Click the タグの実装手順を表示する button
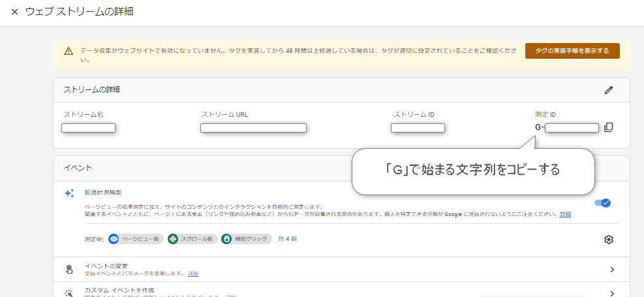 tap(572, 51)
